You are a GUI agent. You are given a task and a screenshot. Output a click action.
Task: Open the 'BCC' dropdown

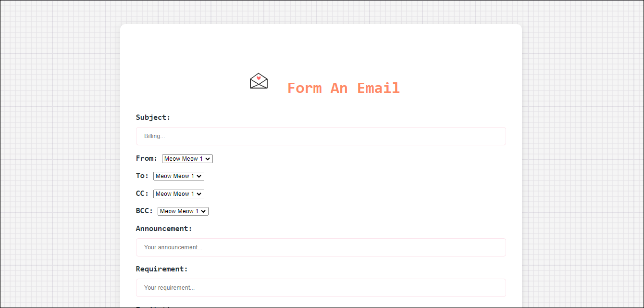click(183, 211)
